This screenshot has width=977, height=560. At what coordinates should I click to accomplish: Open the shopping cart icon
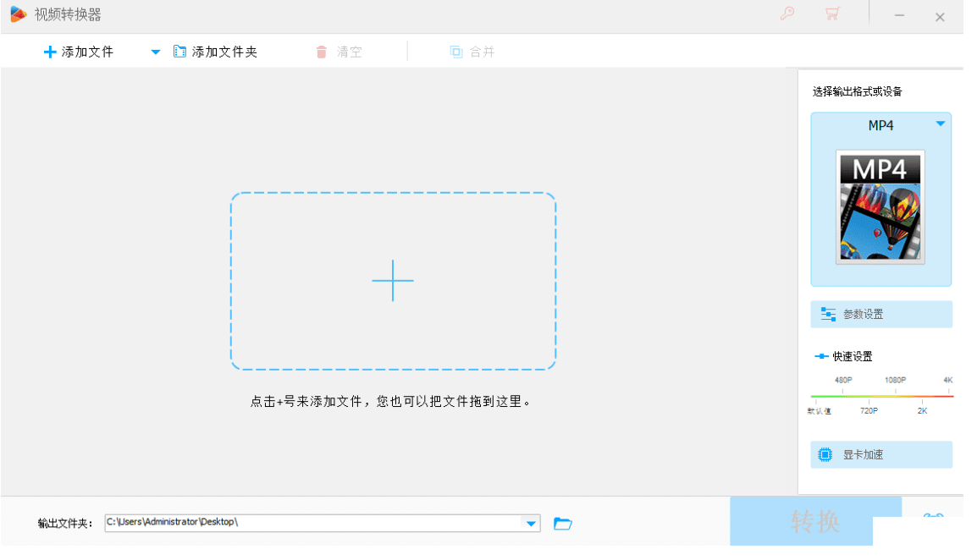coord(832,14)
